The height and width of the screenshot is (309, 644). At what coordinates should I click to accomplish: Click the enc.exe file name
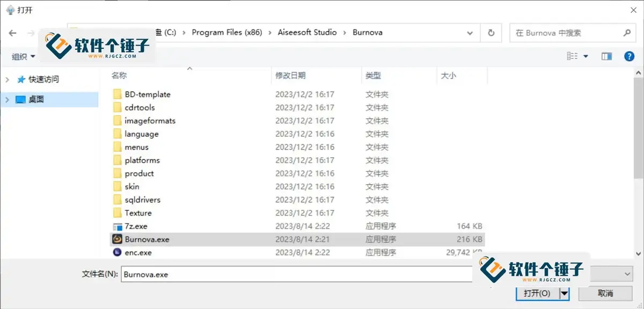tap(138, 252)
